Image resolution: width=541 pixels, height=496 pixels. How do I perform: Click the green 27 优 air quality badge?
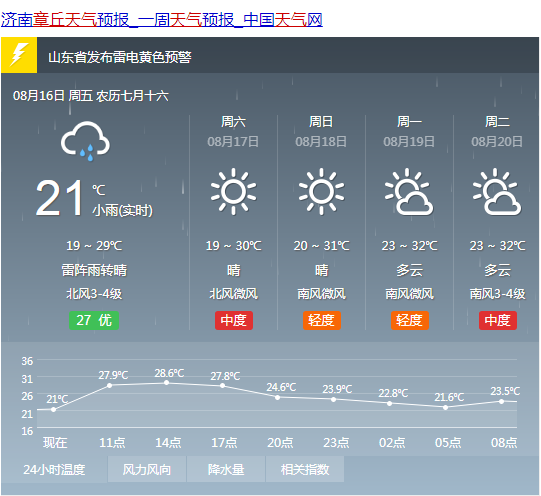(94, 320)
